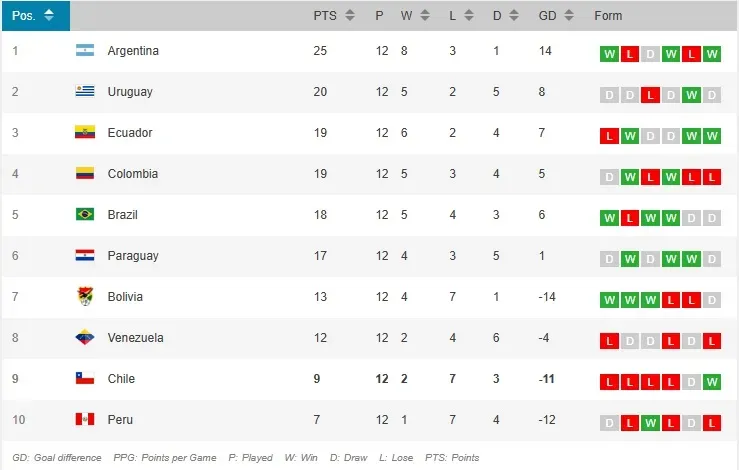Screen dimensions: 739x470
Task: Sort table by L (losses) column
Action: click(461, 16)
